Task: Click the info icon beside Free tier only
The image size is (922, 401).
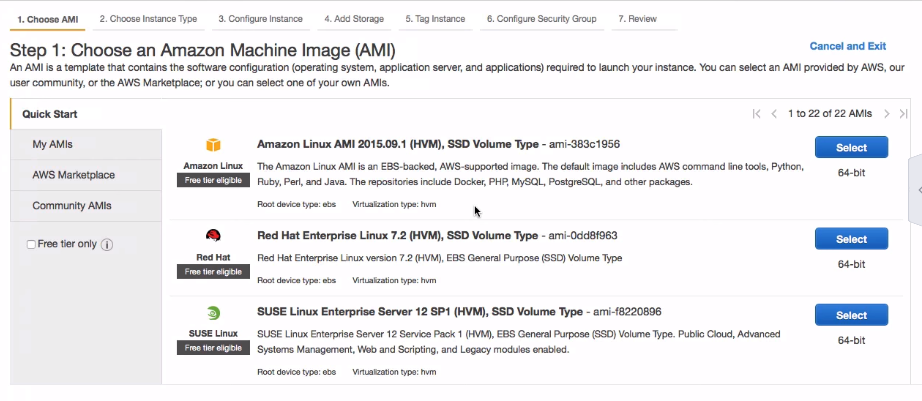Action: click(x=106, y=244)
